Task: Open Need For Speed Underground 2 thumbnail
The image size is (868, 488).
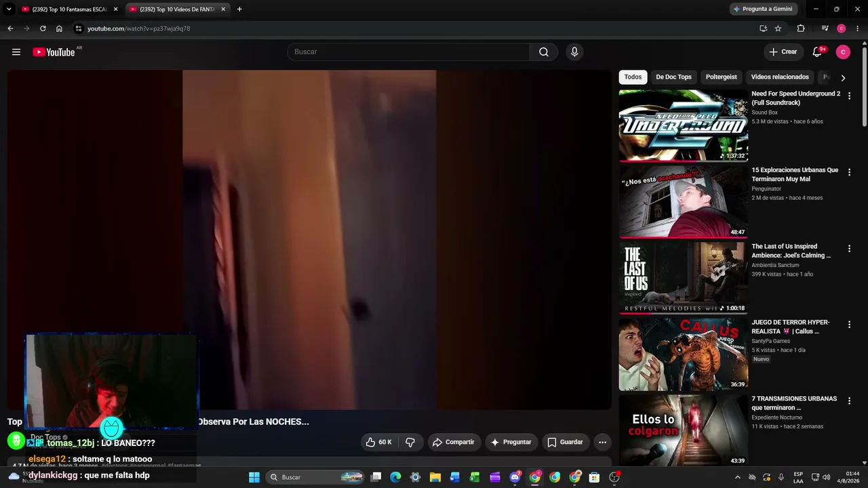Action: 683,125
